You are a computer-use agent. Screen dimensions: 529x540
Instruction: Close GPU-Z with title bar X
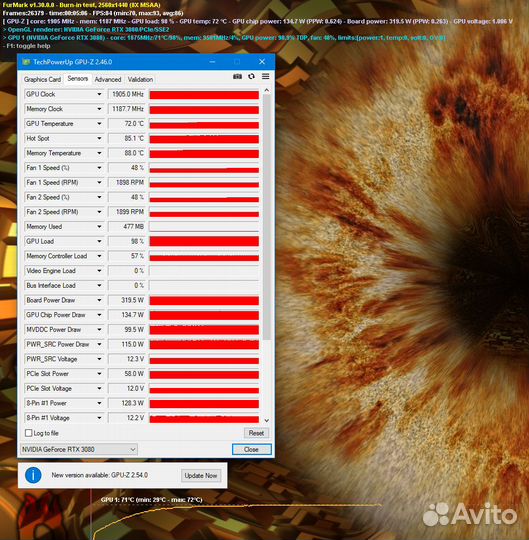click(x=262, y=62)
